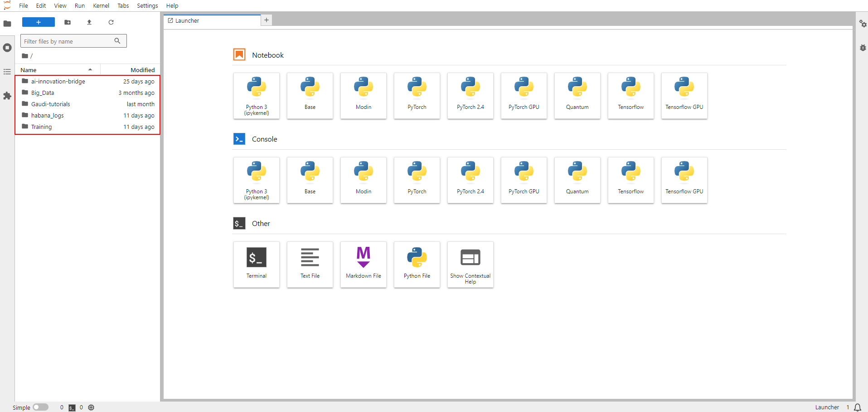The image size is (868, 412).
Task: Click the blue New Launcher plus button
Action: click(39, 22)
